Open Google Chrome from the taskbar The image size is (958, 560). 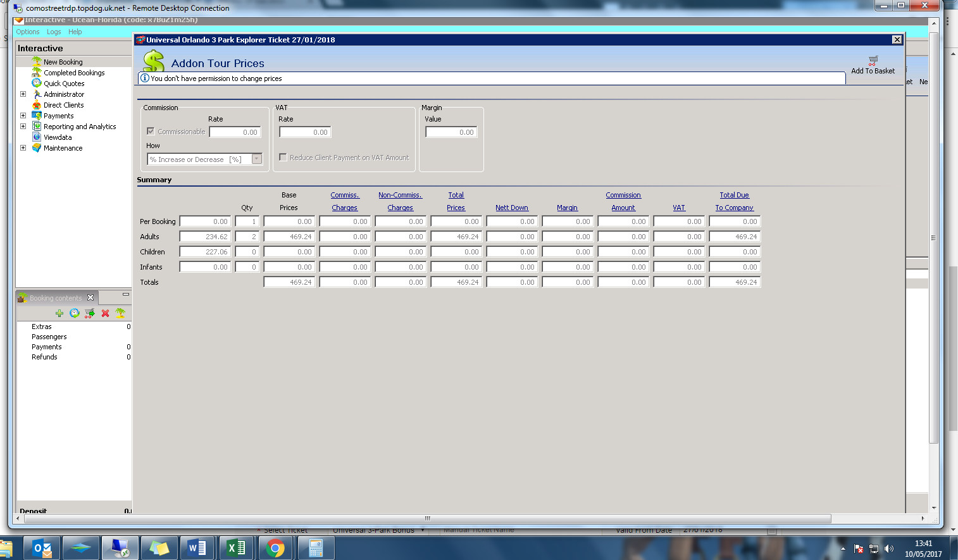tap(275, 548)
